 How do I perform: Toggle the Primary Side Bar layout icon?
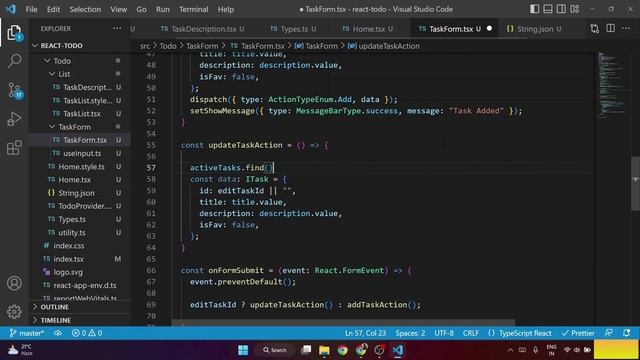(534, 9)
